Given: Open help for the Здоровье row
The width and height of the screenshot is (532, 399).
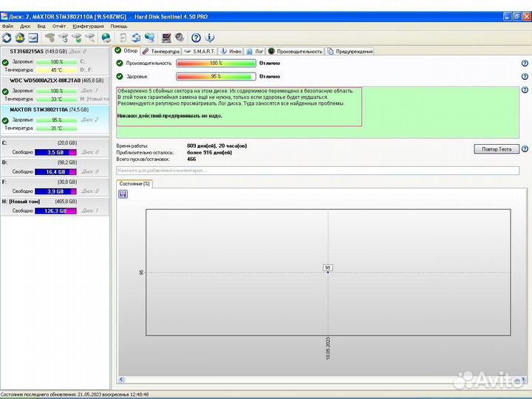Looking at the screenshot, I should point(524,76).
